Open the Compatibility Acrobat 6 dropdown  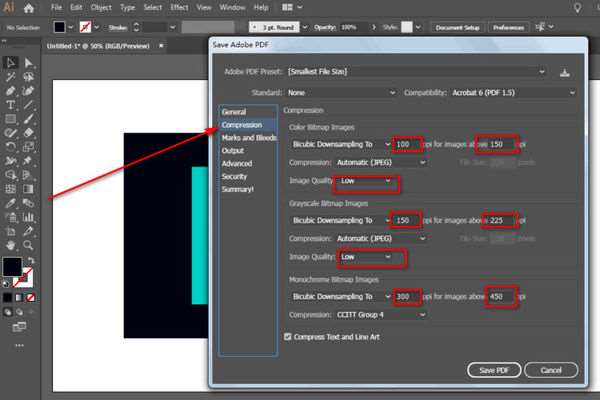click(x=513, y=93)
